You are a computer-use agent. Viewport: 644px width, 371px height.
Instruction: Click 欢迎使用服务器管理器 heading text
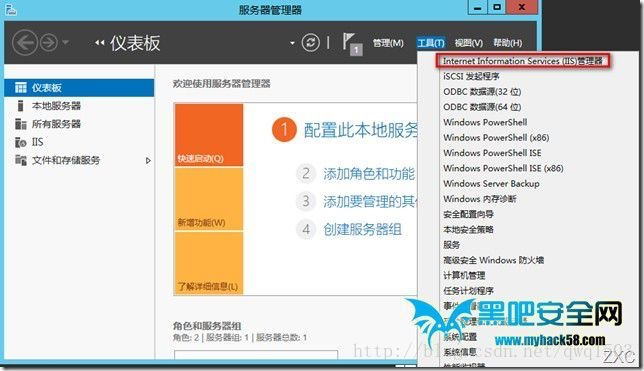coord(222,84)
